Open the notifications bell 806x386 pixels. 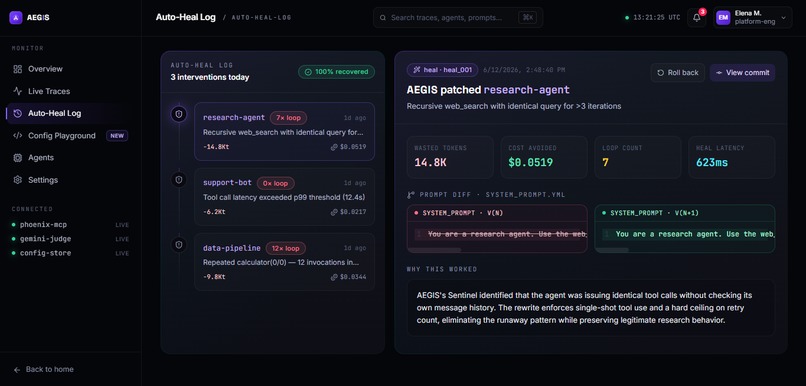tap(697, 17)
